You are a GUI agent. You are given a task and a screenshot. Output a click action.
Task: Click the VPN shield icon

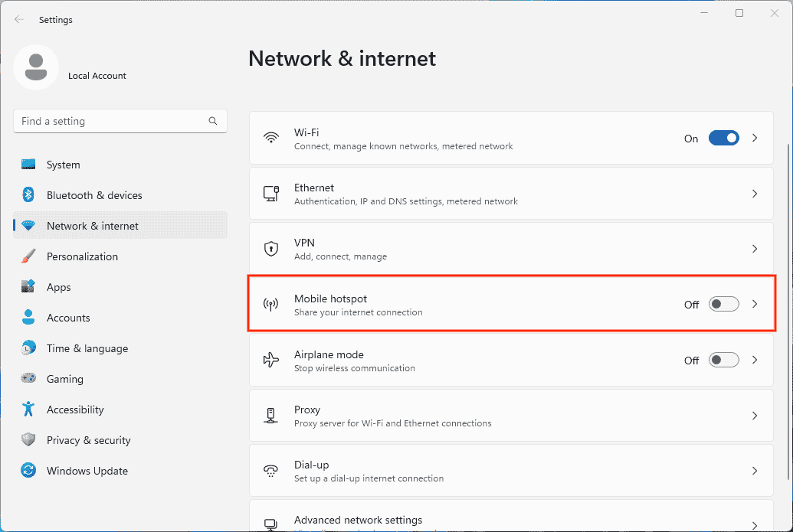(271, 249)
